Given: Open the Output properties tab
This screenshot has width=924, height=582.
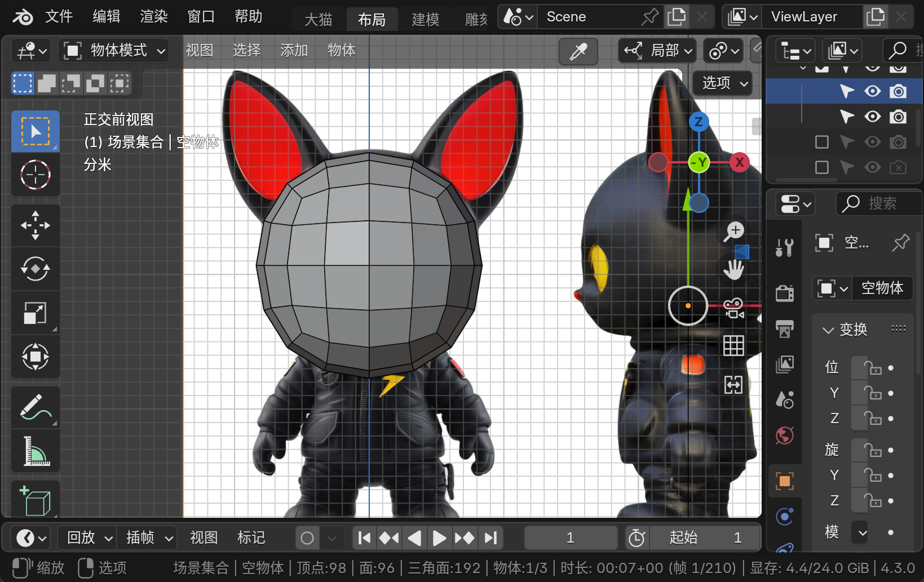Looking at the screenshot, I should tap(785, 328).
